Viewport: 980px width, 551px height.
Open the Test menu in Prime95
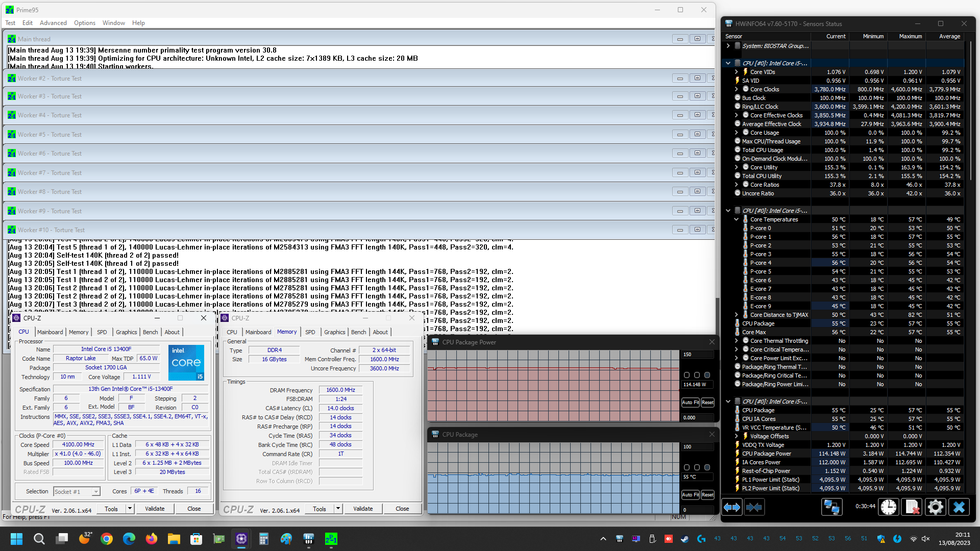click(10, 23)
